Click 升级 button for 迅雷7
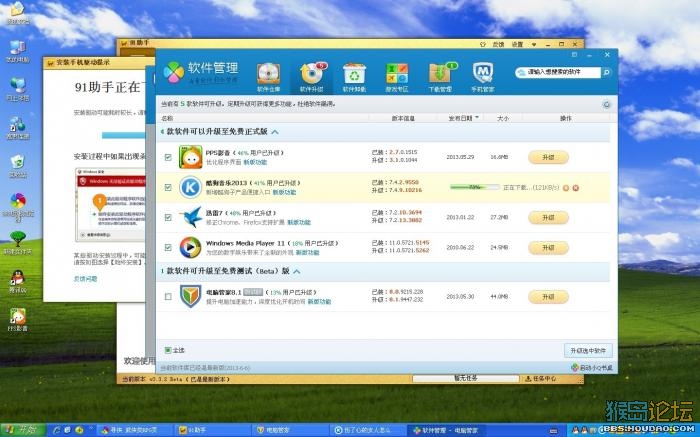 pos(548,217)
